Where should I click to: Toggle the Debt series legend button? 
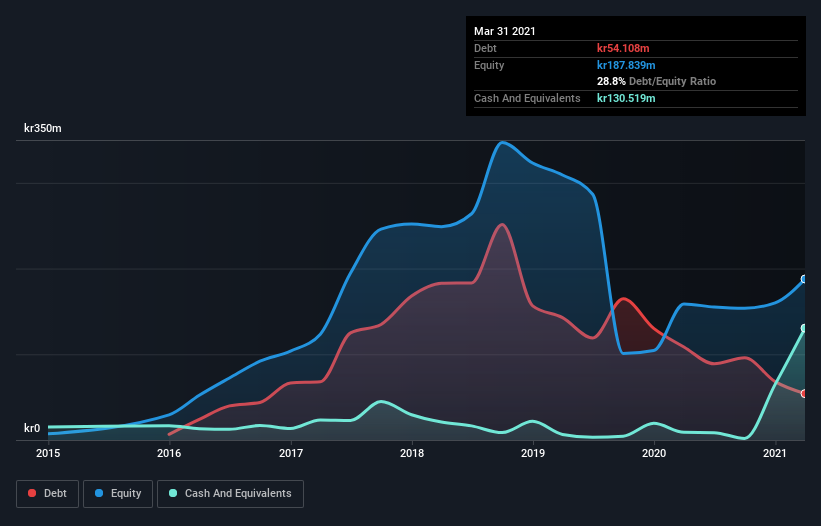click(48, 494)
